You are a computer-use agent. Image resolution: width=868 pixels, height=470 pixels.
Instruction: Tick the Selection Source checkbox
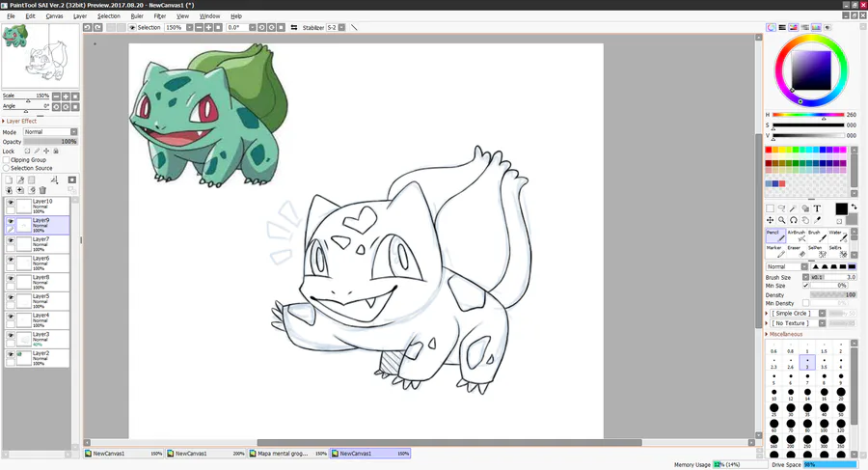6,168
